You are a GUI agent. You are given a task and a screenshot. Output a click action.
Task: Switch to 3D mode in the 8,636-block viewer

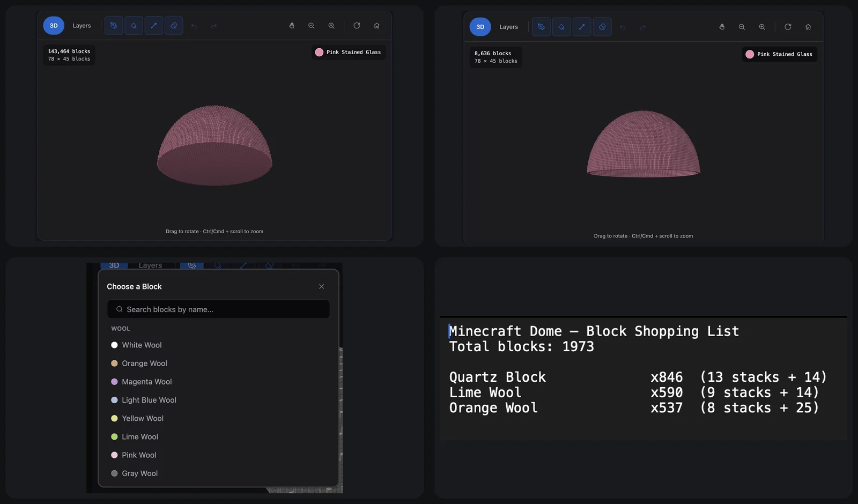(480, 27)
